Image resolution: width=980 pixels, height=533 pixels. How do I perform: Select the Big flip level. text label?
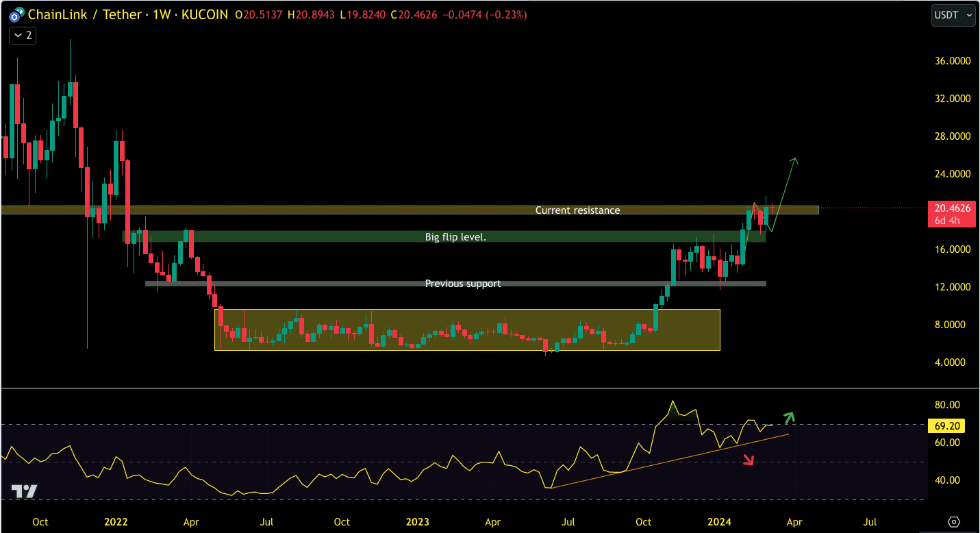point(455,237)
